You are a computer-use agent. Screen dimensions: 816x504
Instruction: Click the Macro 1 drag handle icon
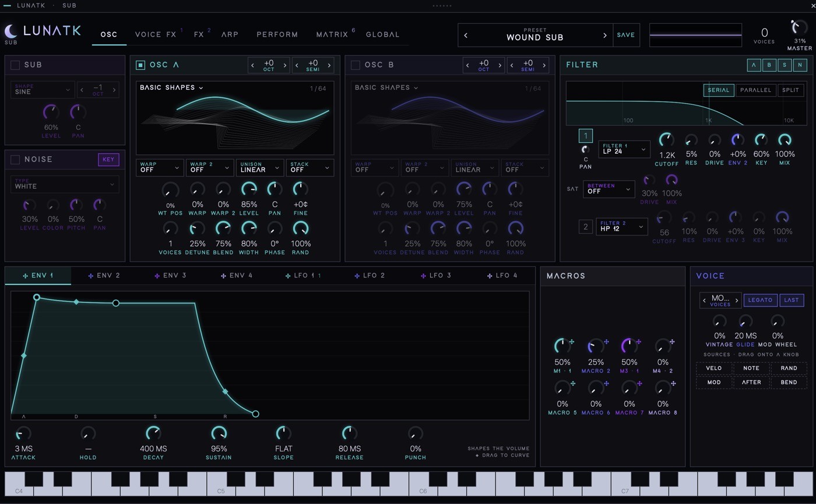[x=572, y=342]
